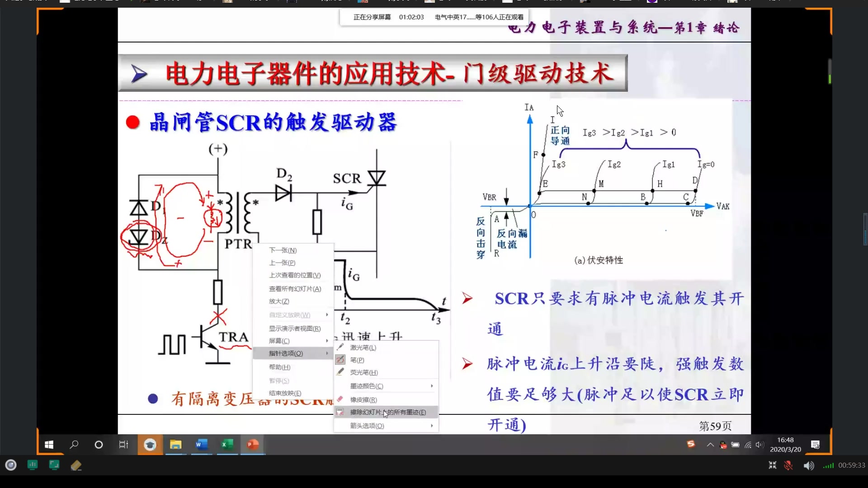The width and height of the screenshot is (868, 488).
Task: Click '擦除幻灯片上的所有墨迹' option
Action: point(387,412)
